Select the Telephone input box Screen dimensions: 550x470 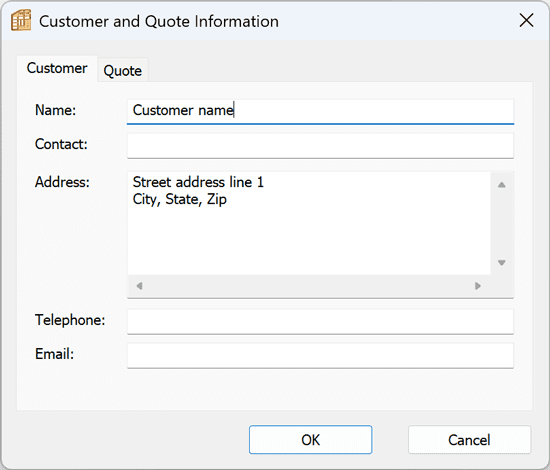tap(320, 322)
